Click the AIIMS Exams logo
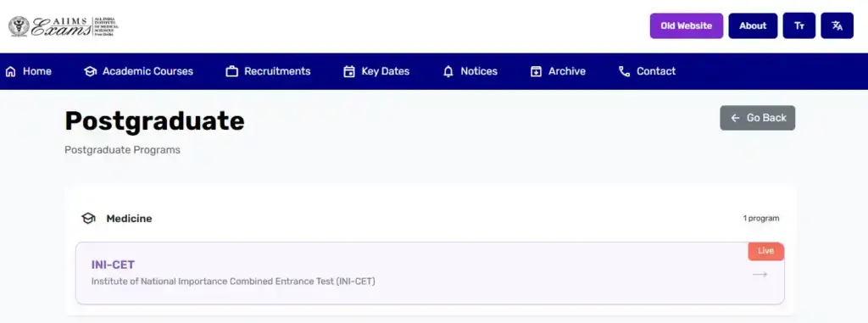 [63, 26]
